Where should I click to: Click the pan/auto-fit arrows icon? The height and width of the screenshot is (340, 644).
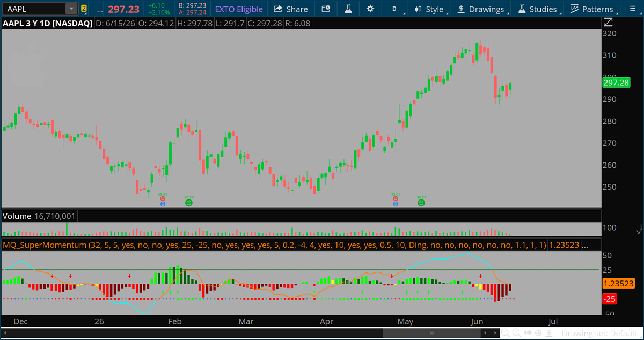(x=528, y=333)
